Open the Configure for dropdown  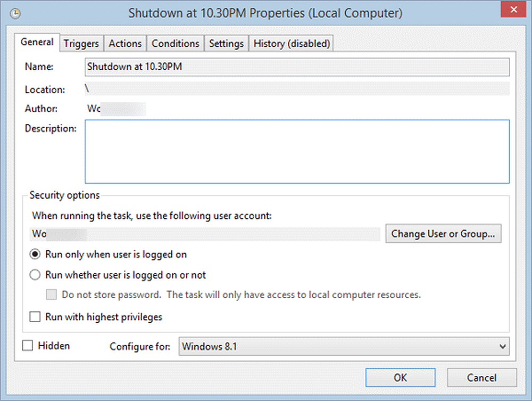[343, 347]
